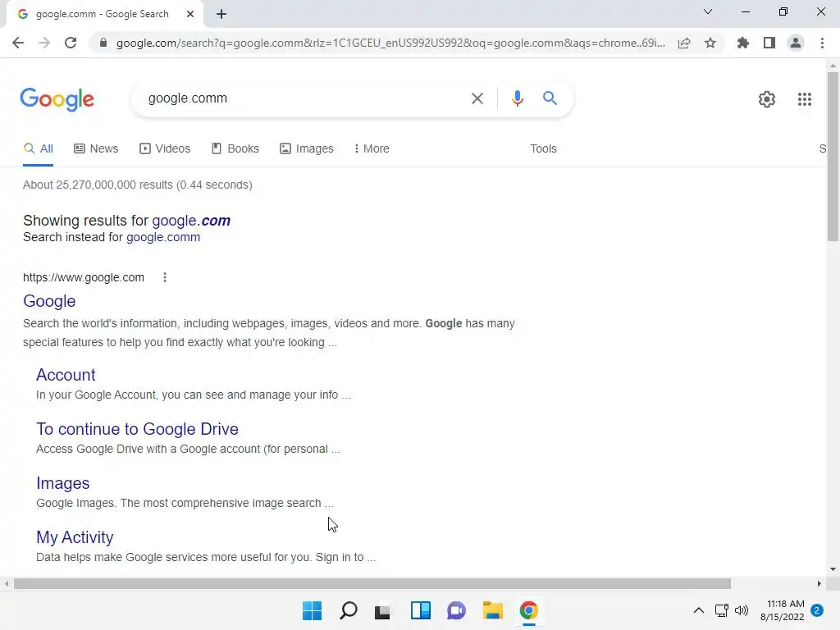The width and height of the screenshot is (840, 630).
Task: Click the browser address bar URL
Action: click(390, 43)
